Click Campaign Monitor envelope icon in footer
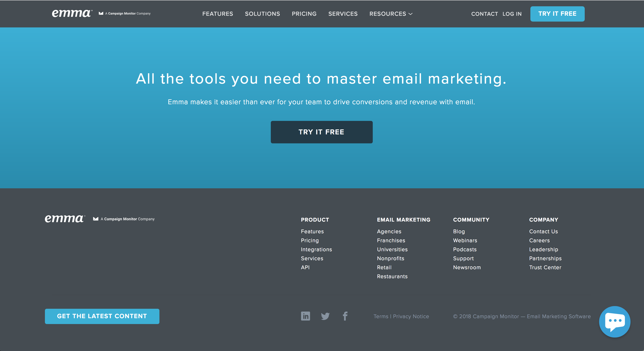This screenshot has height=351, width=644. [x=95, y=219]
